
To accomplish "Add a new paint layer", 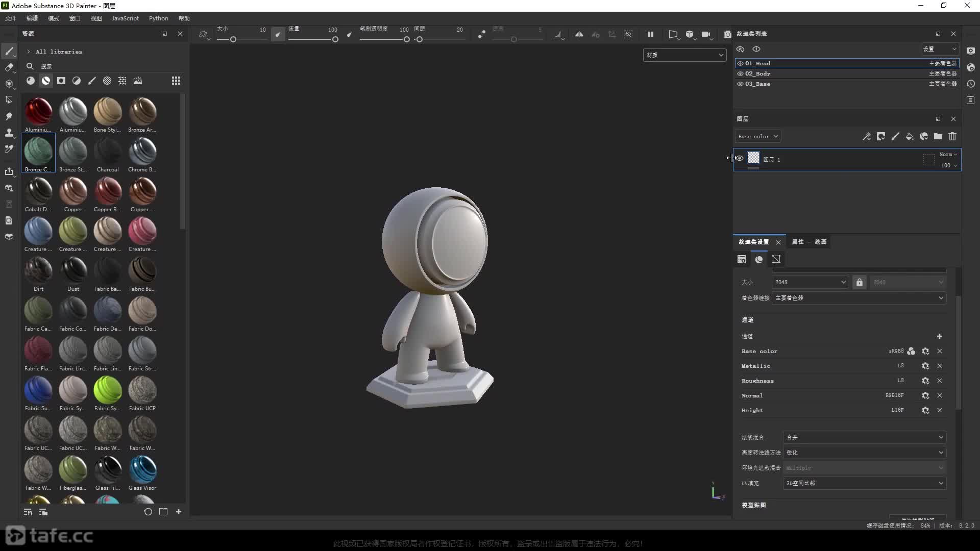I will (895, 136).
